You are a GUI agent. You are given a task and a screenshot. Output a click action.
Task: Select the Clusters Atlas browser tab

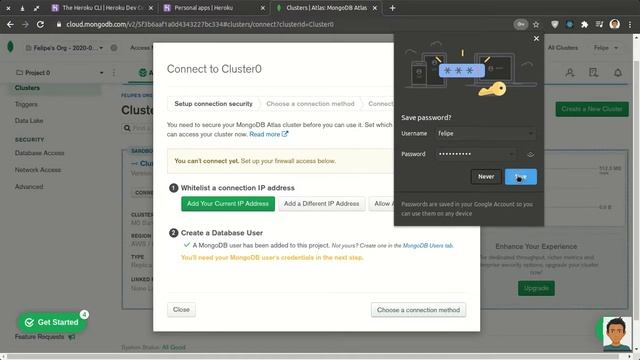click(x=326, y=8)
